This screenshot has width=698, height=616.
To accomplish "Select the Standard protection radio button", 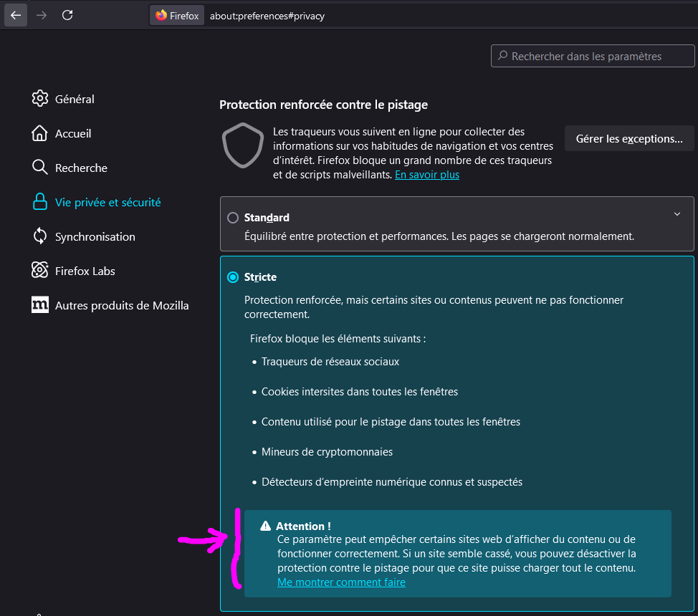I will pyautogui.click(x=233, y=218).
